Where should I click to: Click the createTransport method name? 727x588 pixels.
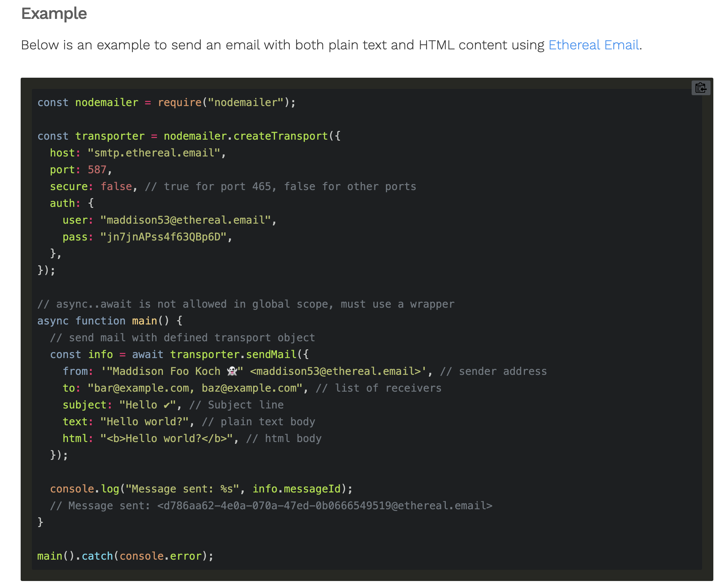click(x=280, y=136)
